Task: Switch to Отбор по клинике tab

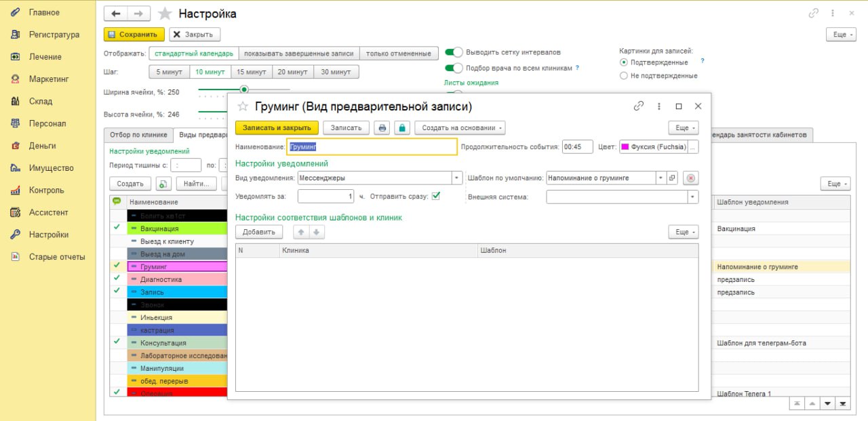Action: pyautogui.click(x=138, y=135)
